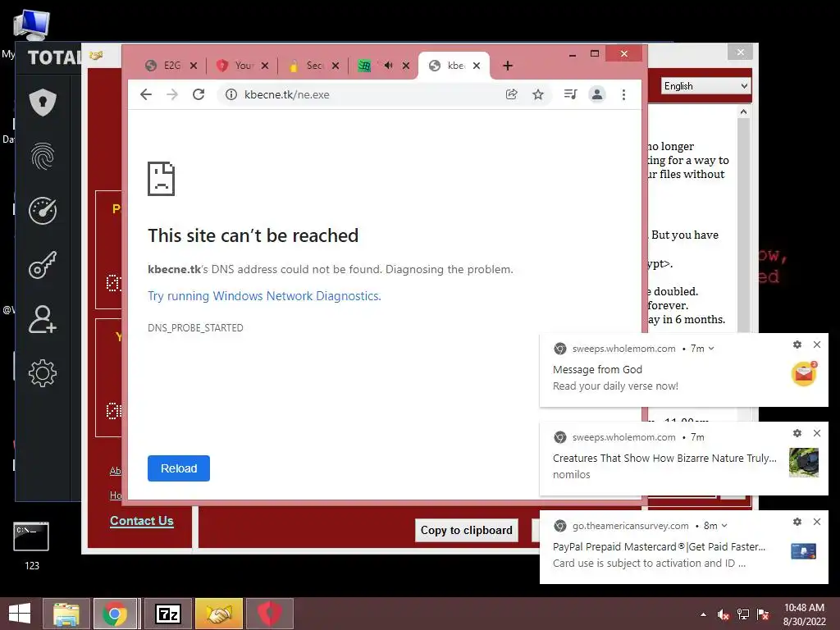Open Windows Start button
840x630 pixels.
[x=20, y=614]
